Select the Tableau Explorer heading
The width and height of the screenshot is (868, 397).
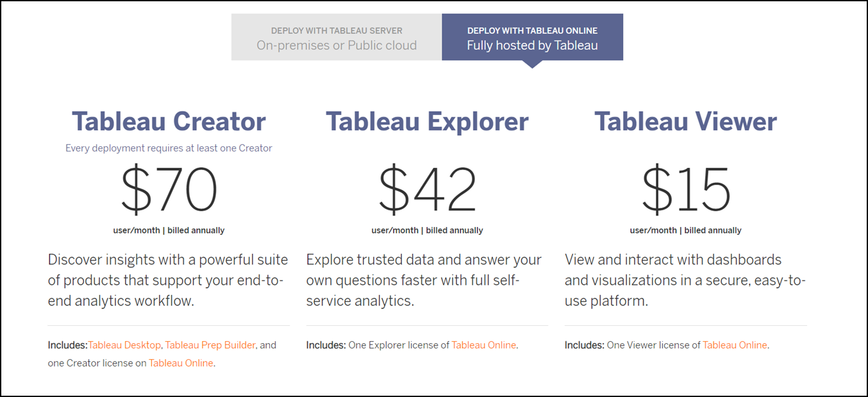tap(427, 121)
